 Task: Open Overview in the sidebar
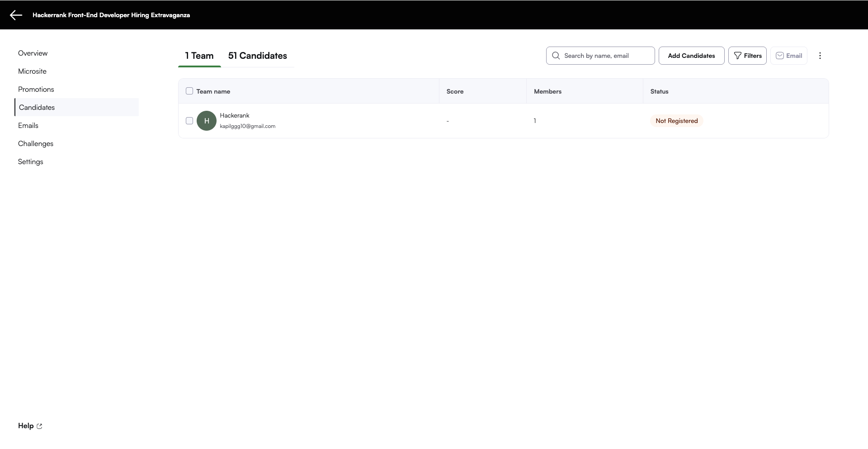click(x=33, y=53)
